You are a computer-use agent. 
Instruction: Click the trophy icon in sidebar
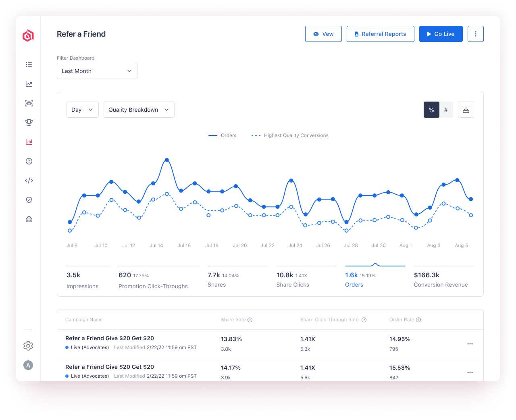click(29, 123)
